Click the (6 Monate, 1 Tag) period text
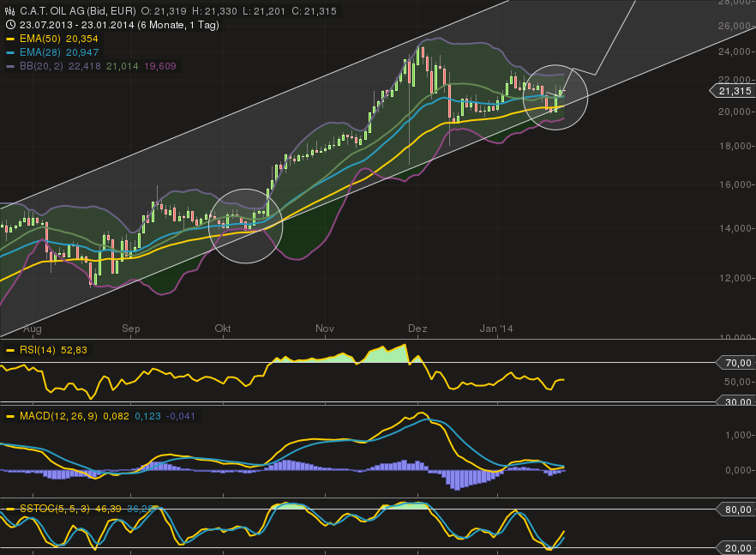This screenshot has height=555, width=756. [178, 25]
